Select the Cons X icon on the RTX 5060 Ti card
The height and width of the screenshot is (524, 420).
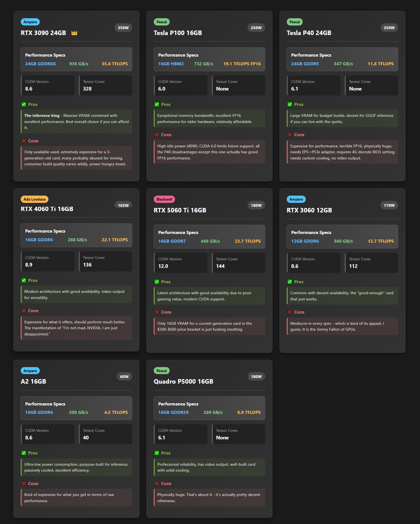[x=157, y=312]
